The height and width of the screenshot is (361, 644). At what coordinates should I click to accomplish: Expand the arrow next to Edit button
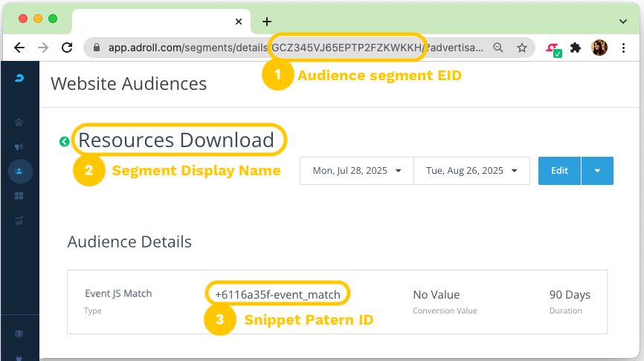tap(598, 171)
